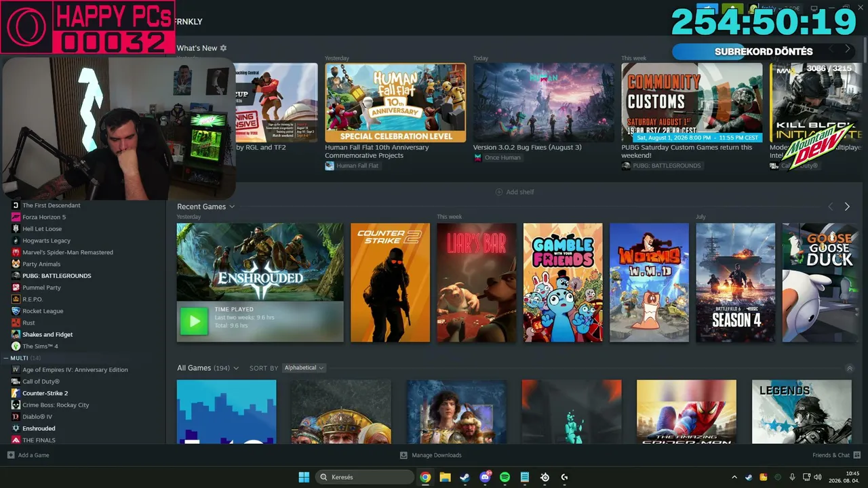868x488 pixels.
Task: Click Manage Downloads link
Action: coord(437,455)
